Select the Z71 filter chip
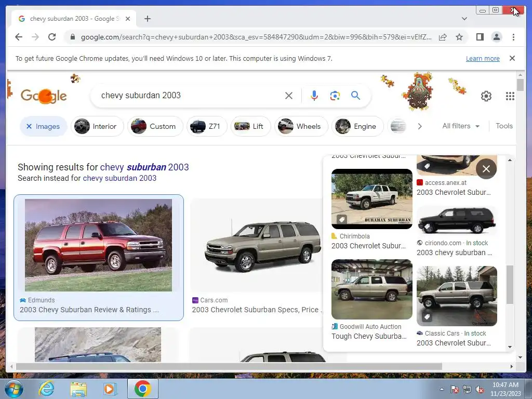Viewport: 532px width, 399px height. point(207,126)
